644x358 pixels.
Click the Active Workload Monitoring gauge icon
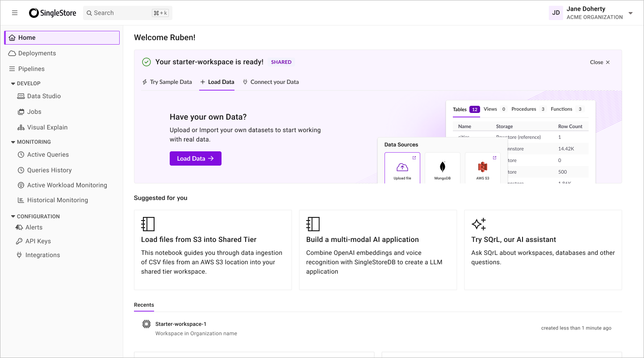[21, 185]
